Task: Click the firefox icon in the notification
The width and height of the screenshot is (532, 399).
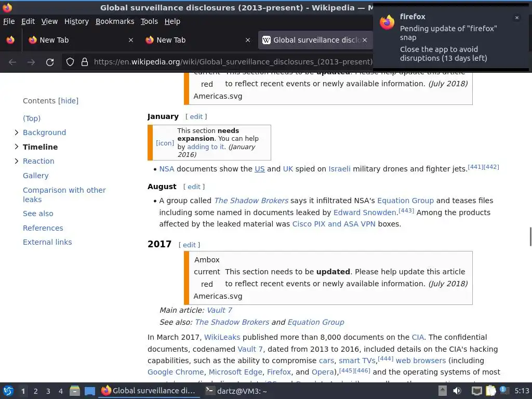Action: 387,22
